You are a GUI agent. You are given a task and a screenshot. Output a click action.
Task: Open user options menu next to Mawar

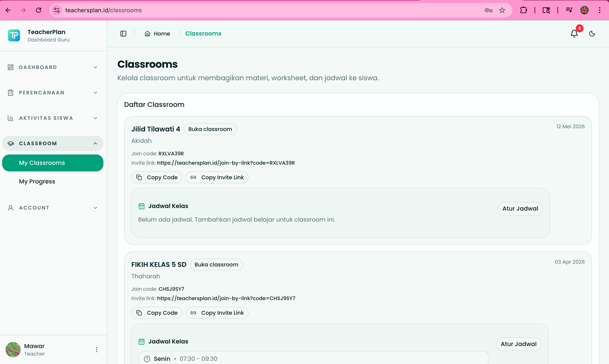click(x=96, y=350)
